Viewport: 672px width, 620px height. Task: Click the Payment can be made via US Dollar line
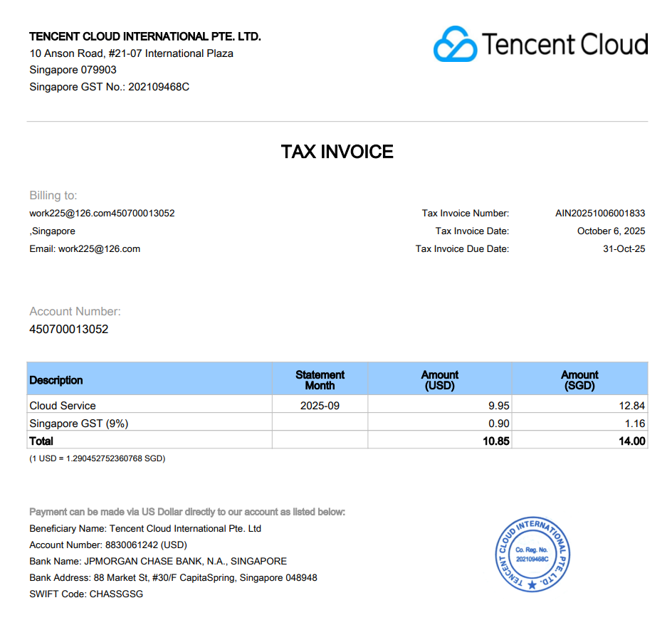(x=187, y=512)
